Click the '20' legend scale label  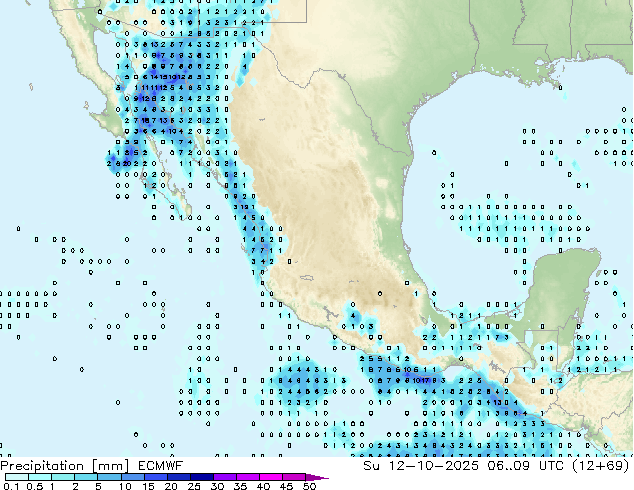(171, 486)
